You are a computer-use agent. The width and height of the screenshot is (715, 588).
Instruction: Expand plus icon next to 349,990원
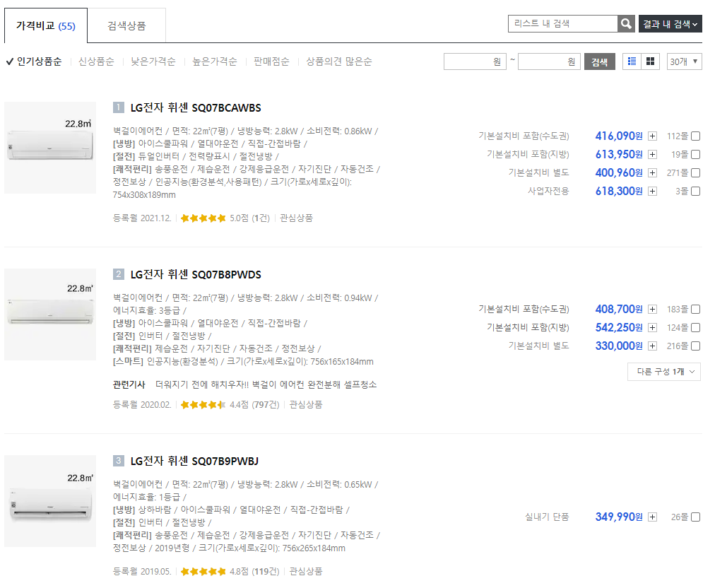[653, 517]
